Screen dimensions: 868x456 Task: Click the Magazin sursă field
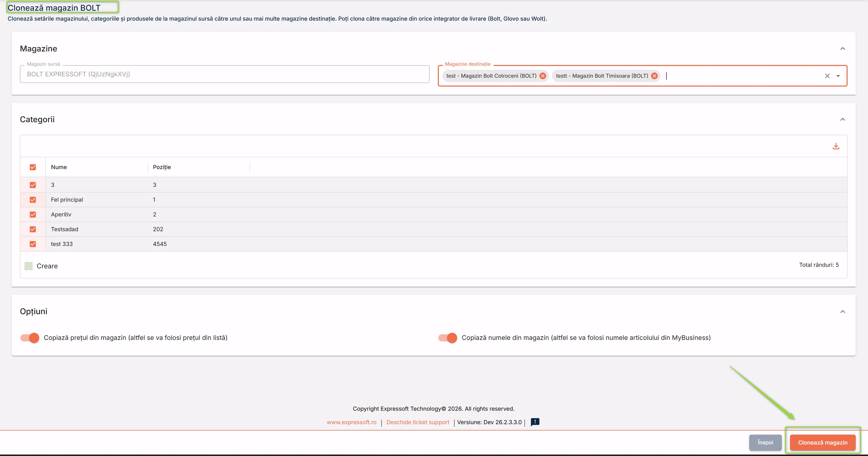[225, 74]
